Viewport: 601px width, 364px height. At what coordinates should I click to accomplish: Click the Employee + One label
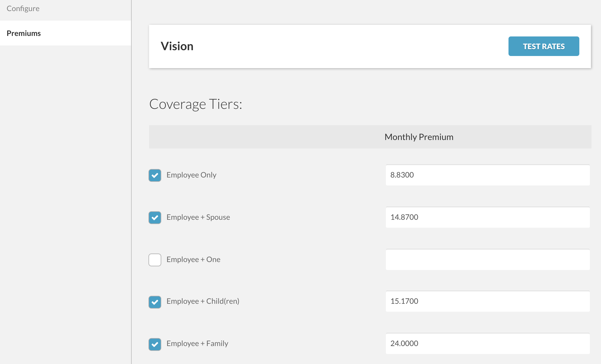[193, 259]
